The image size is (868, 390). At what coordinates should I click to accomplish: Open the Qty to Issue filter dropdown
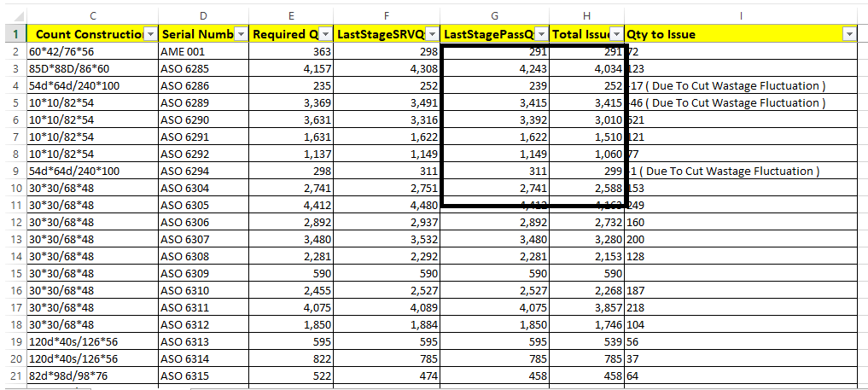[849, 34]
